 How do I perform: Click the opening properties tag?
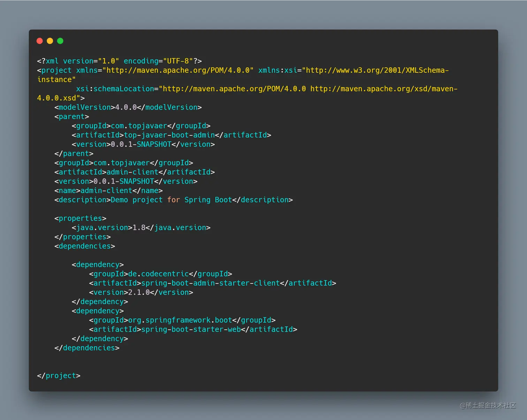pyautogui.click(x=80, y=218)
